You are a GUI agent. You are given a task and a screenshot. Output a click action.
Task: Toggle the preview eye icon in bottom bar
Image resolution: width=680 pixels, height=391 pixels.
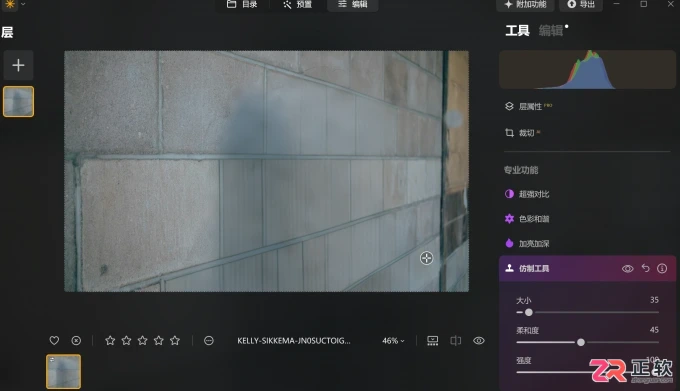(479, 341)
